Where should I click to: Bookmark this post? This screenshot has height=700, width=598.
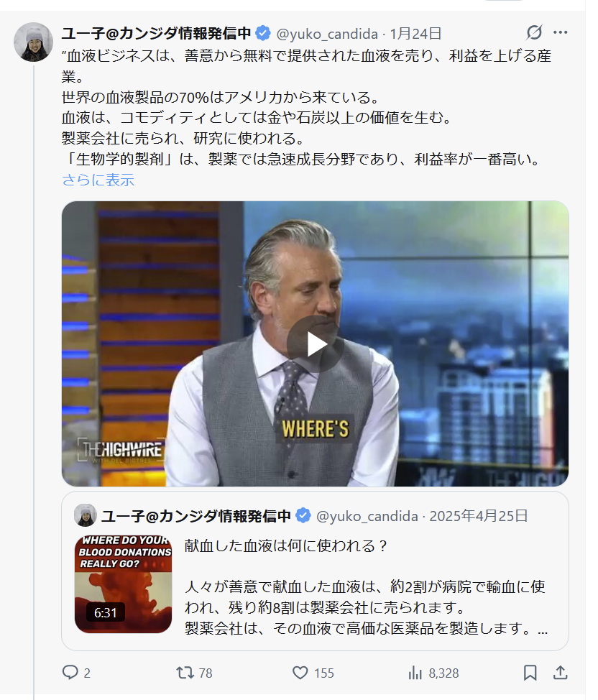530,672
